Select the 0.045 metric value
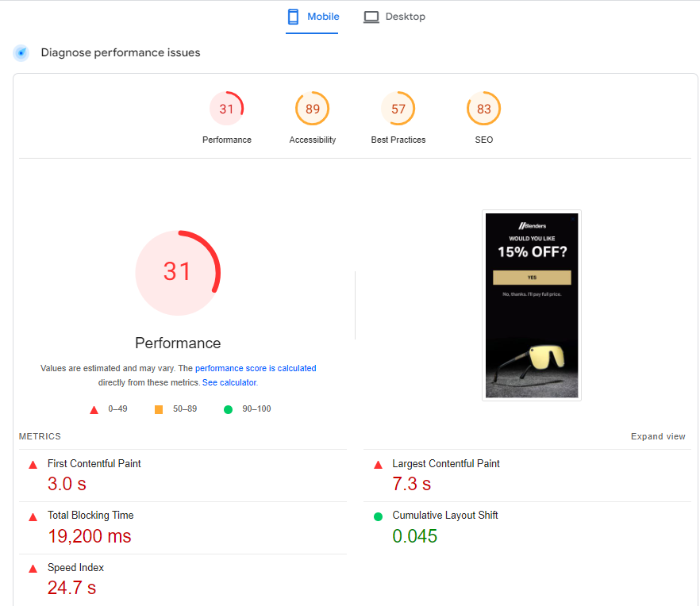This screenshot has height=606, width=700. [x=415, y=536]
